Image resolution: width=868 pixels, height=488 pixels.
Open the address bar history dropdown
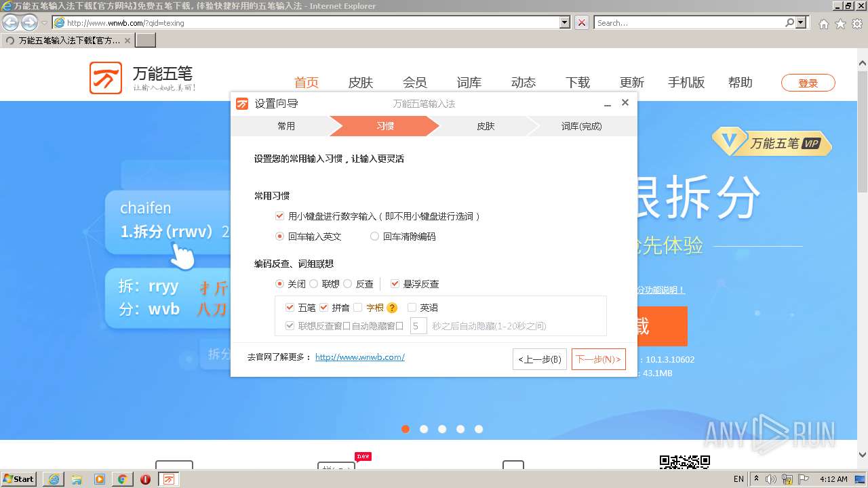click(565, 22)
